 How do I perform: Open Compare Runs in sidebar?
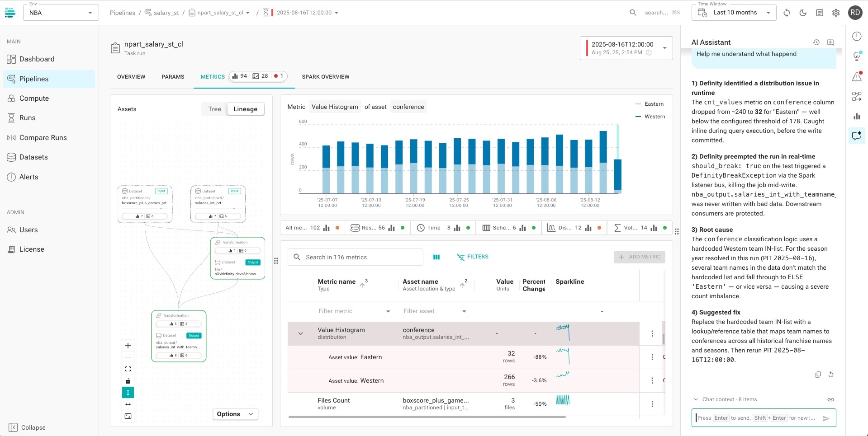[x=49, y=138]
